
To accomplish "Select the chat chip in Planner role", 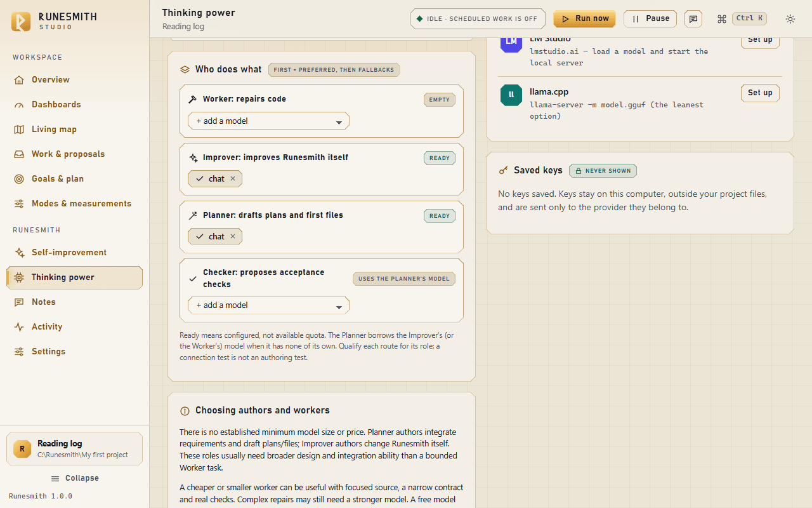I will tap(215, 237).
